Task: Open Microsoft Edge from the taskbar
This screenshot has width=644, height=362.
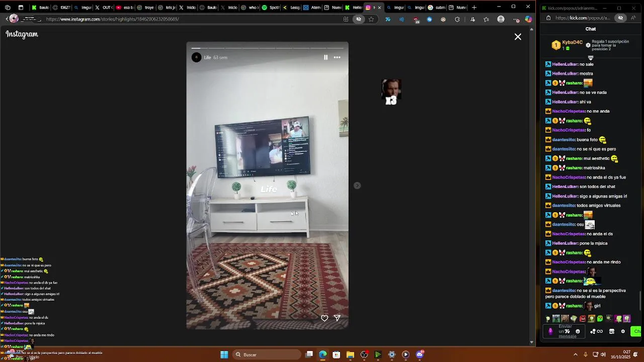Action: (x=323, y=354)
